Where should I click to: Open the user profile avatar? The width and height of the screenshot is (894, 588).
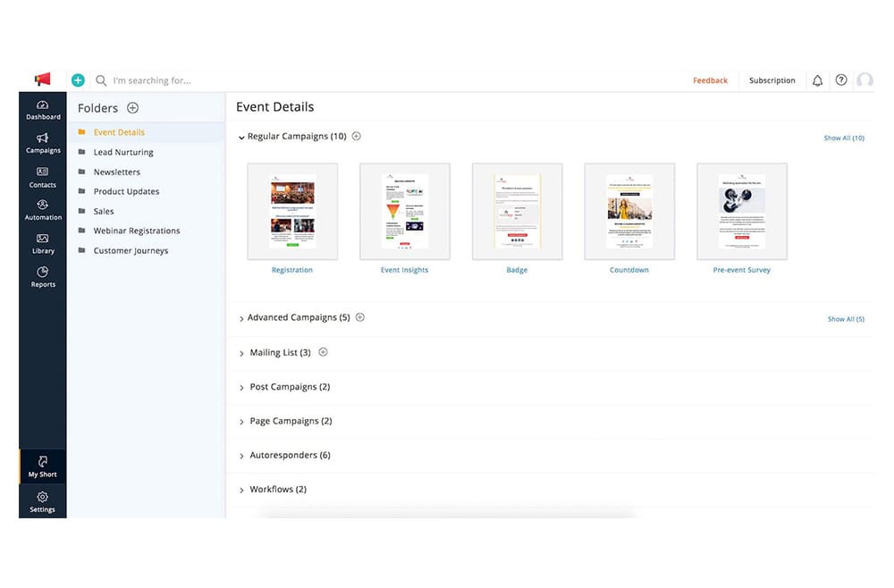click(864, 80)
